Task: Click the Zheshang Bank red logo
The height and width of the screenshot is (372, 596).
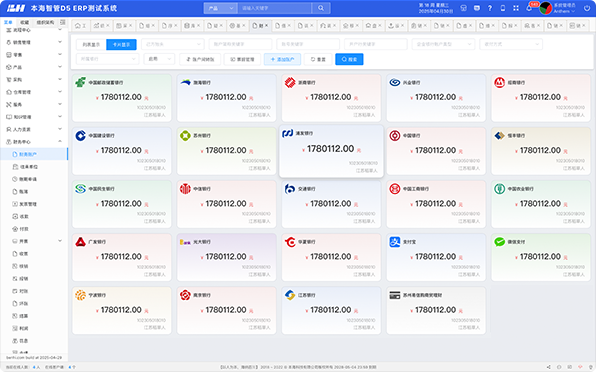Action: [290, 82]
